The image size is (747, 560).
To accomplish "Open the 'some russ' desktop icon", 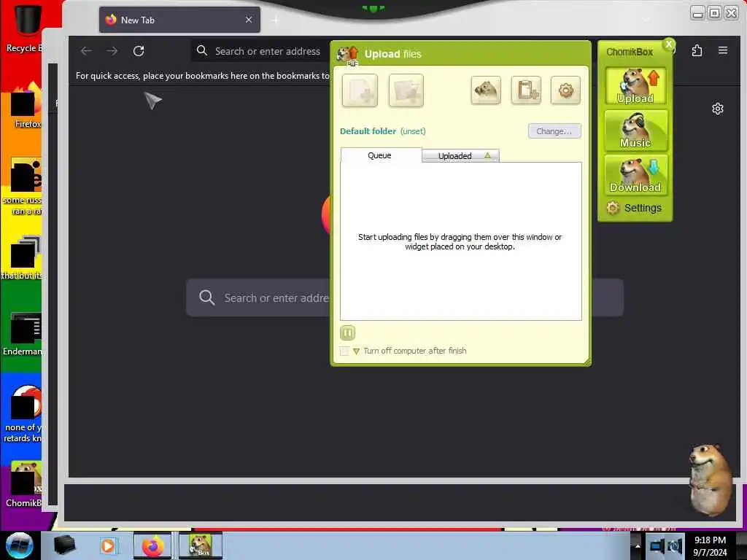I will (x=23, y=187).
